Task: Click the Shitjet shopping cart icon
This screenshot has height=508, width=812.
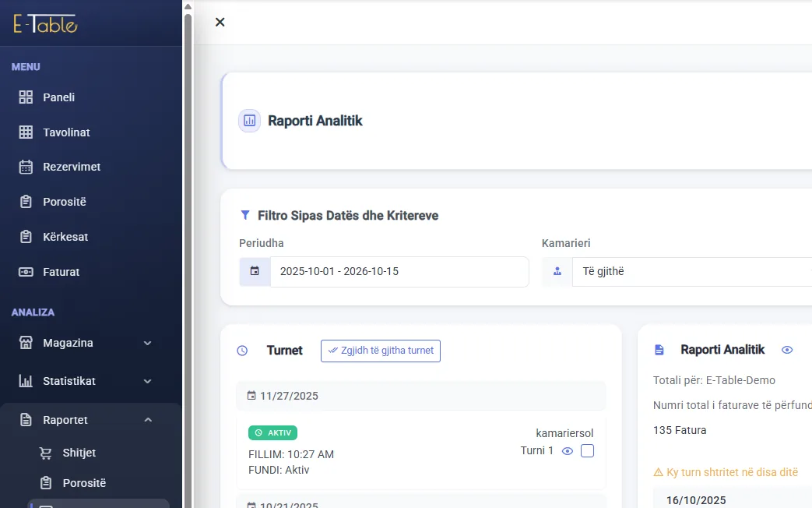Action: point(46,453)
